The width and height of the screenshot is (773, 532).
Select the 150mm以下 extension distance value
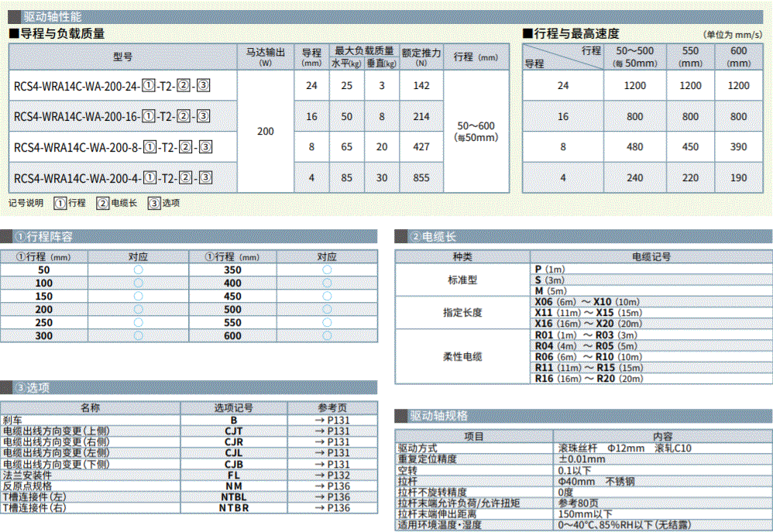[586, 513]
